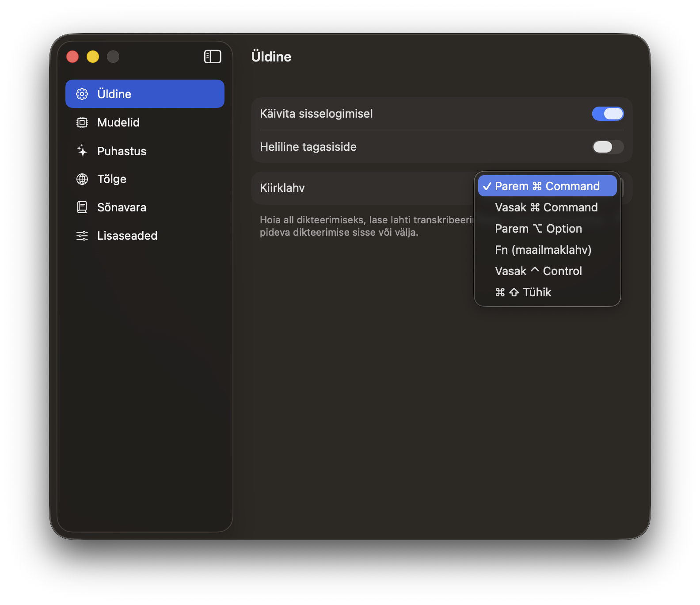Screen dimensions: 700x605
Task: Enable the Heliline tagasiside switch
Action: coord(608,147)
